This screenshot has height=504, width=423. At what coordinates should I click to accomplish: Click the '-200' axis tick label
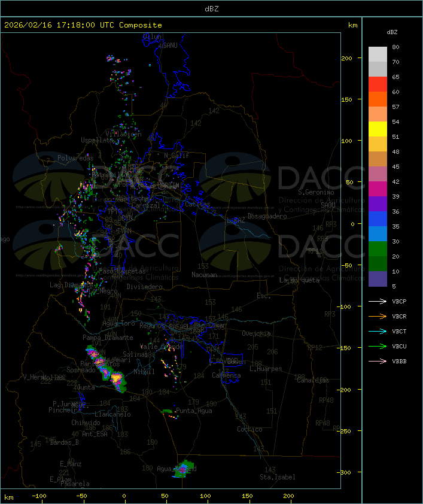345,390
